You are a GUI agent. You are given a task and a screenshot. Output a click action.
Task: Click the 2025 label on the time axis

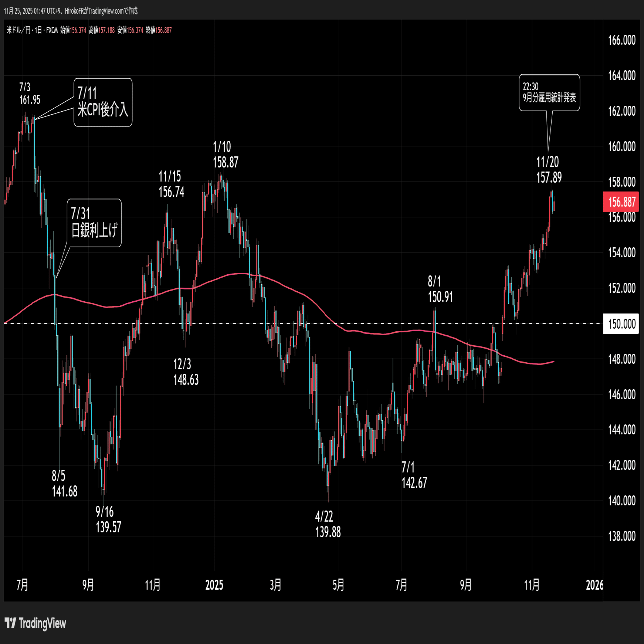(x=214, y=585)
